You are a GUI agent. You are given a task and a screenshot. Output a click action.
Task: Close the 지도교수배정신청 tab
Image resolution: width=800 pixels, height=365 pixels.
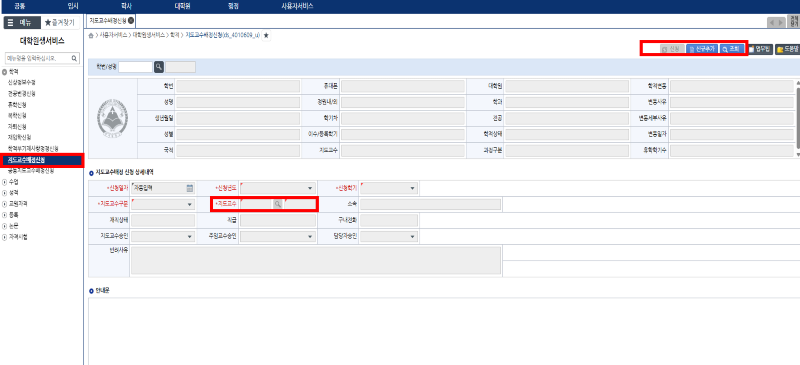pyautogui.click(x=131, y=20)
